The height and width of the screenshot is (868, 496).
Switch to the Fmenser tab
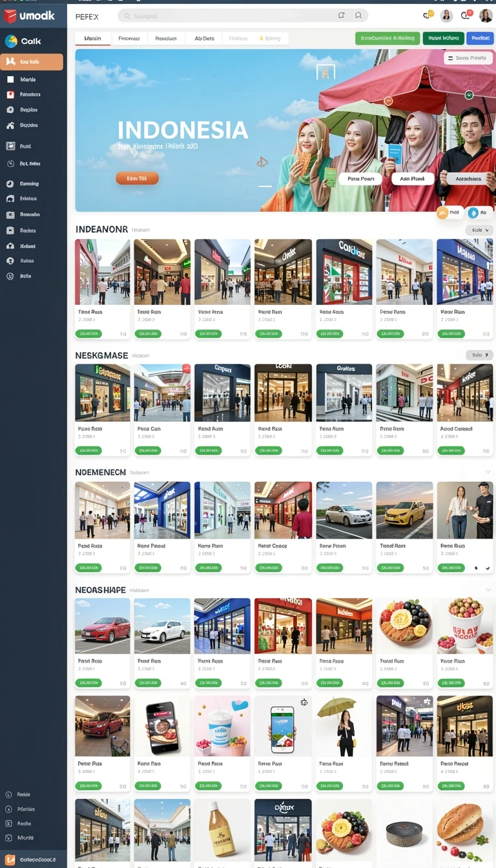[129, 39]
